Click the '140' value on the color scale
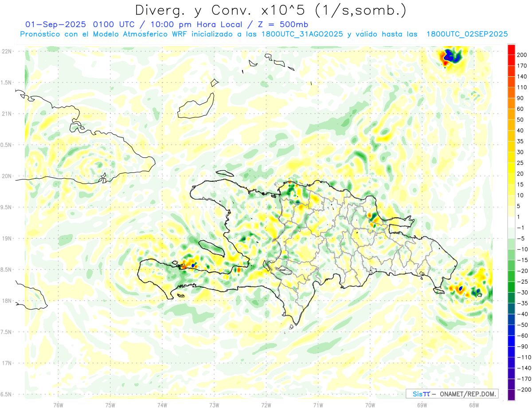 click(522, 76)
